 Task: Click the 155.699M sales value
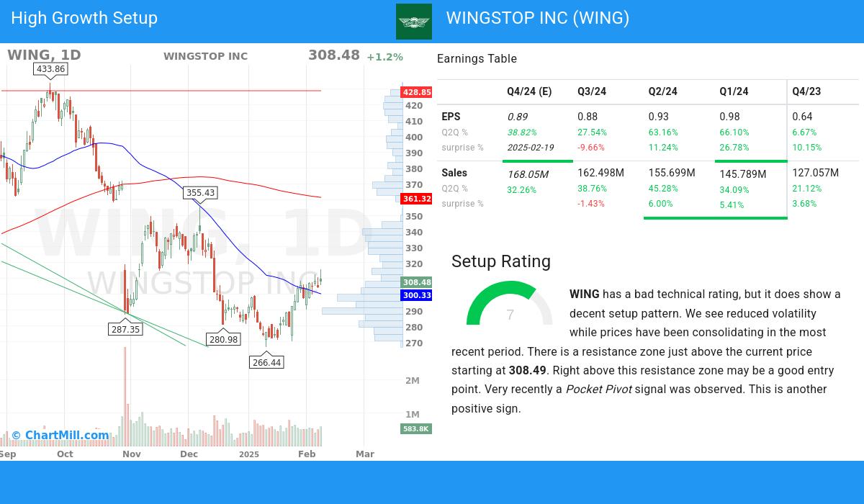[672, 173]
